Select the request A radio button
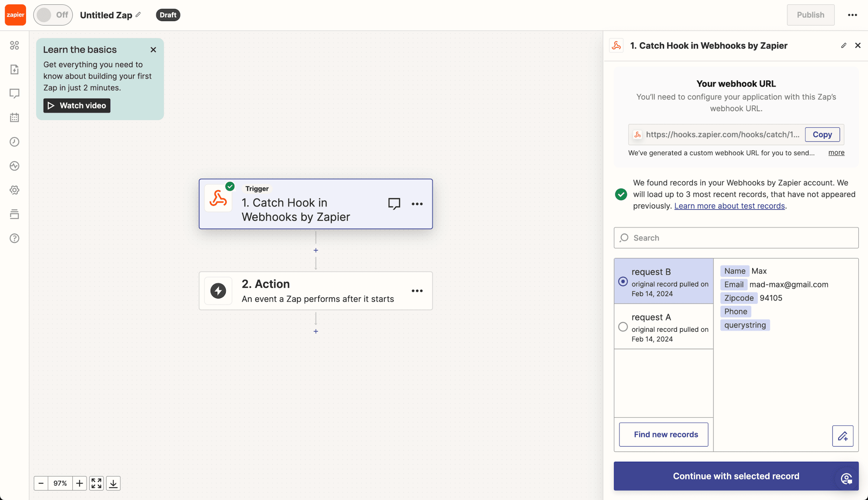 click(x=623, y=327)
